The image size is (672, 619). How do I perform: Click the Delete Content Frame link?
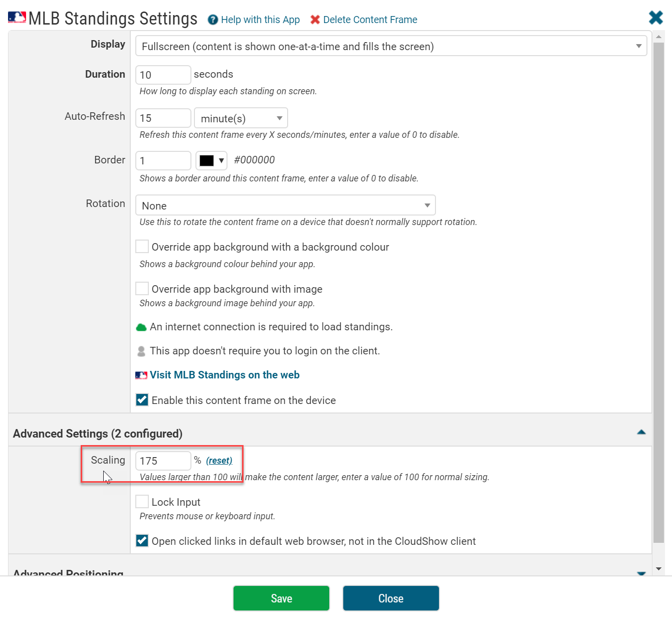point(370,20)
